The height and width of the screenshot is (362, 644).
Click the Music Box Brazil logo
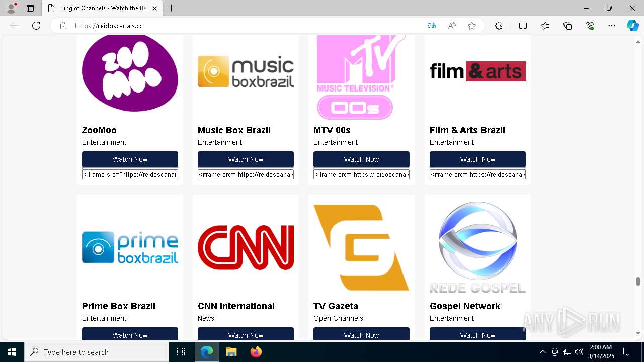(246, 71)
